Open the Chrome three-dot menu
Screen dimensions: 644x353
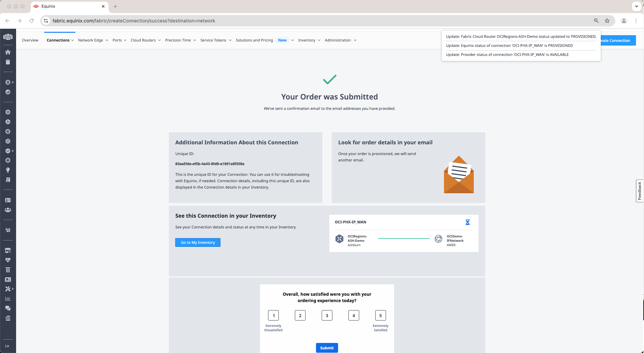tap(636, 21)
